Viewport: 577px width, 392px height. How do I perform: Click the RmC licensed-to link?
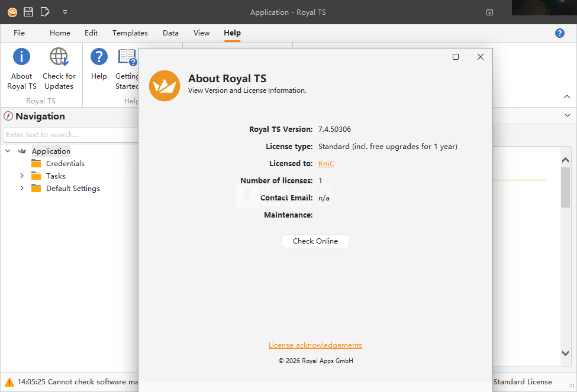click(326, 164)
